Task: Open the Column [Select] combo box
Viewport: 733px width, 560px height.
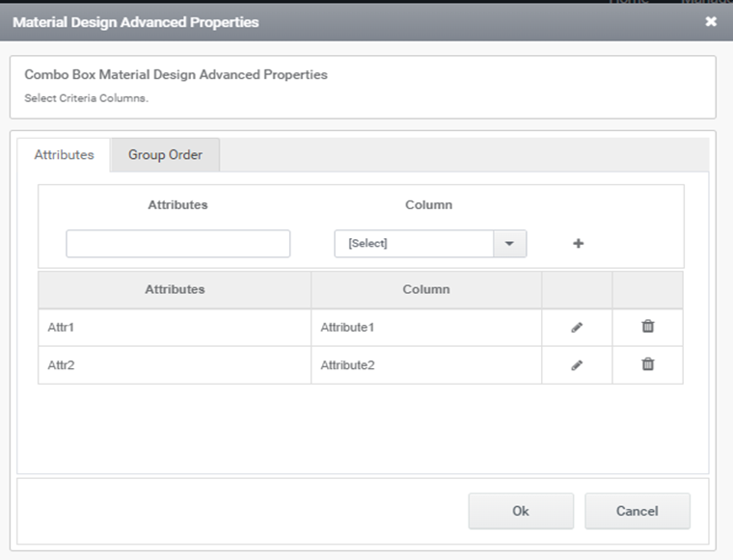Action: coord(414,244)
